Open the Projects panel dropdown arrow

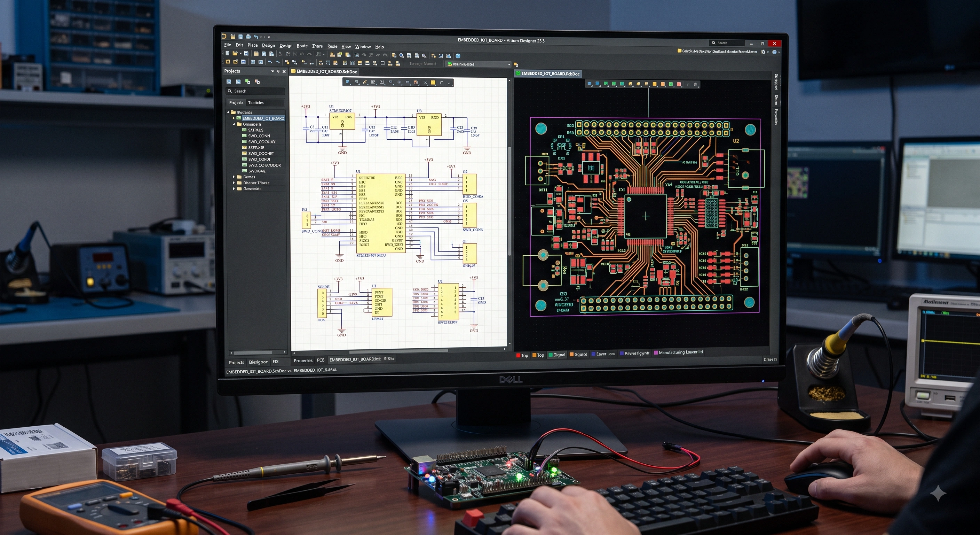pyautogui.click(x=272, y=71)
